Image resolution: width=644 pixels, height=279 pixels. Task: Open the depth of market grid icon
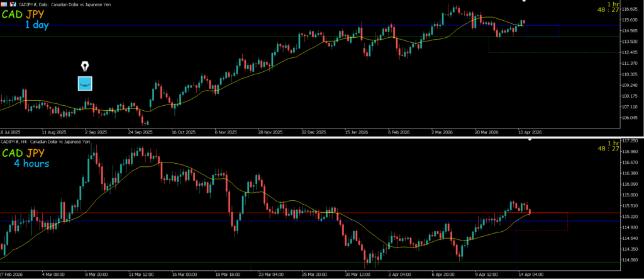[4, 4]
